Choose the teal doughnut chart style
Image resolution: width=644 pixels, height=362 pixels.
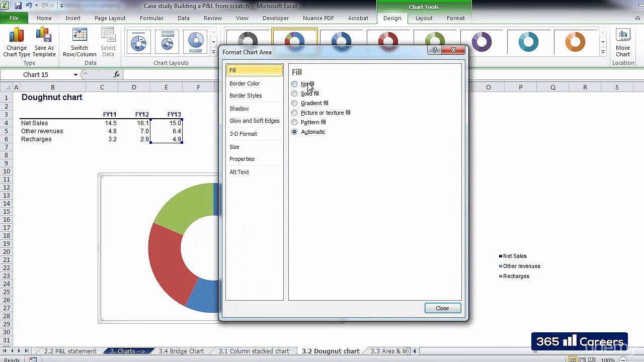528,41
